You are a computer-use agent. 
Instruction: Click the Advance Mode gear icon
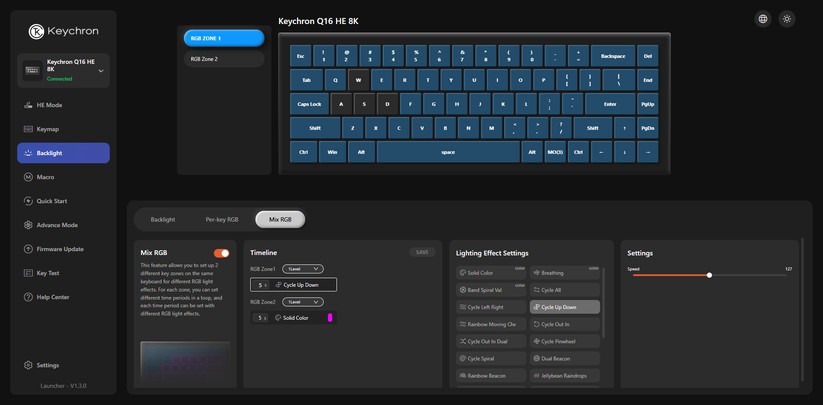coord(28,225)
